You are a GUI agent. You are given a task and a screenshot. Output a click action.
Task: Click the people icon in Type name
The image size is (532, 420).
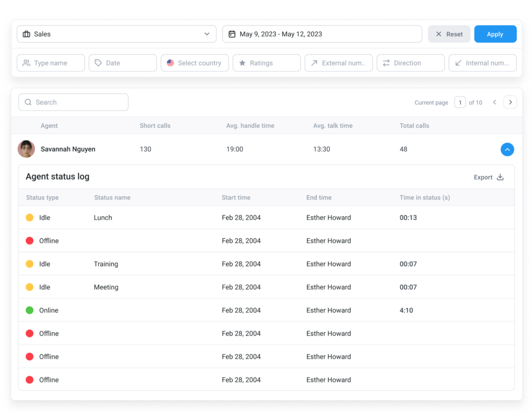pos(26,63)
